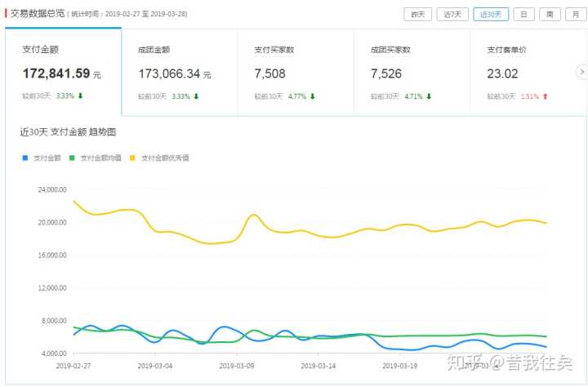Click green down arrow under 支付买家数
The height and width of the screenshot is (387, 588).
click(x=313, y=96)
